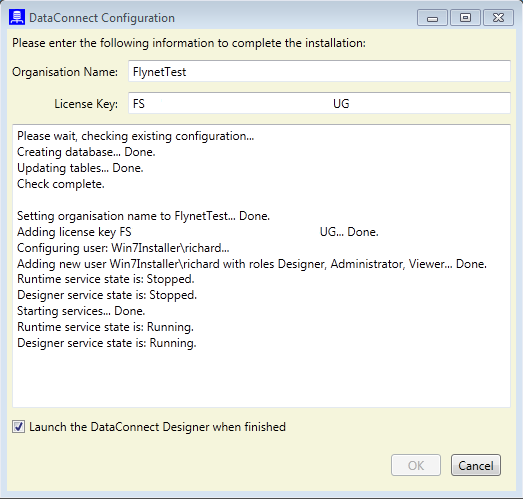
Task: Click the 'Check complete.' log line
Action: pos(61,184)
